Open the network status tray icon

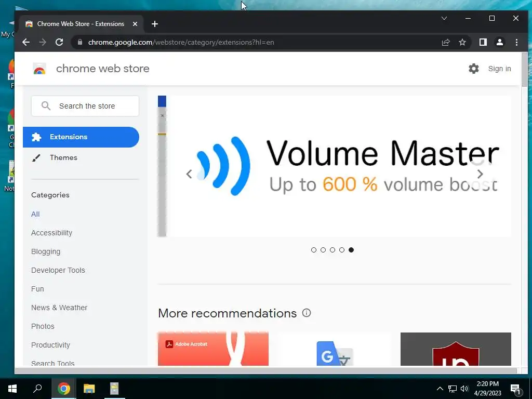[453, 389]
